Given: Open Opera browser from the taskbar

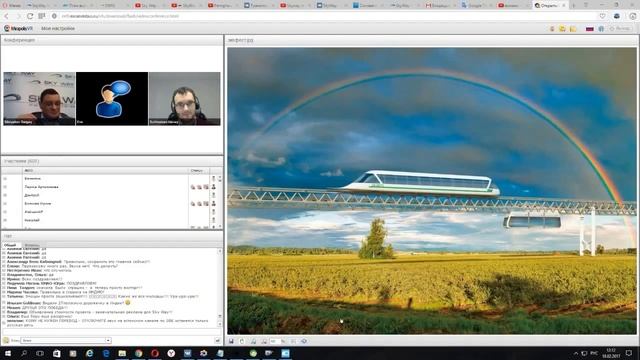Looking at the screenshot, I should 155,353.
